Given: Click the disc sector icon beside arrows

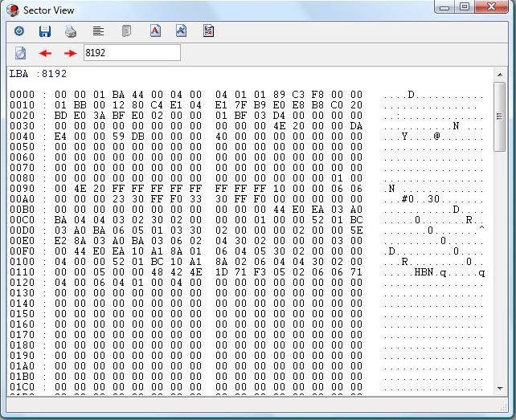Looking at the screenshot, I should point(21,53).
